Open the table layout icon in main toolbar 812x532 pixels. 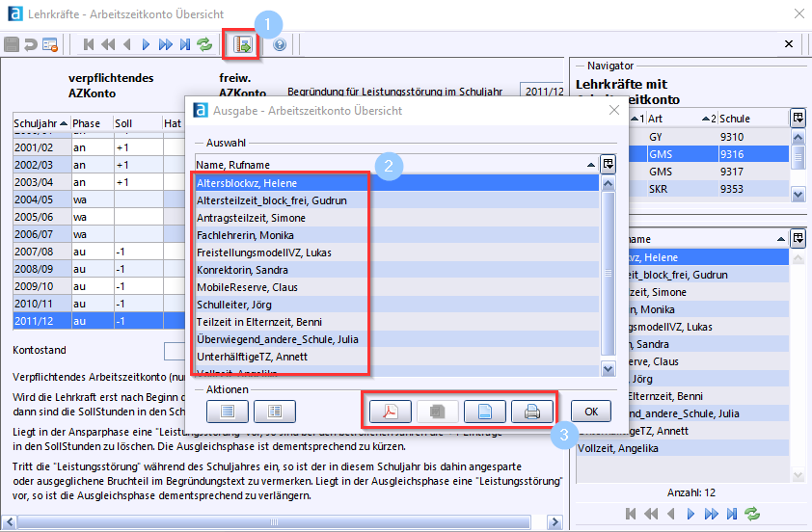coord(50,44)
